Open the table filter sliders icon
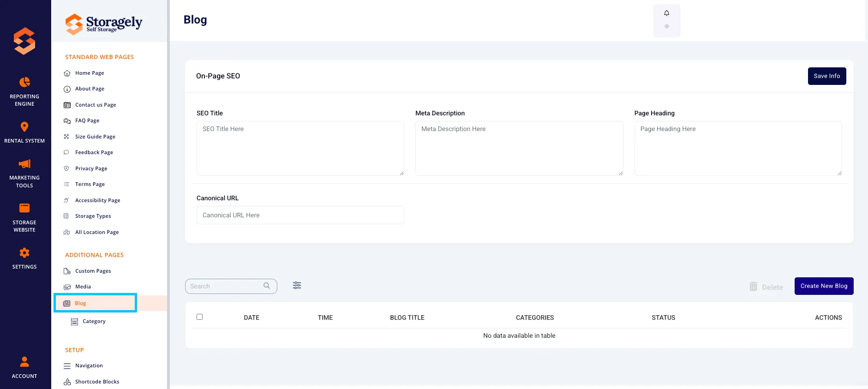Image resolution: width=868 pixels, height=389 pixels. pos(297,286)
